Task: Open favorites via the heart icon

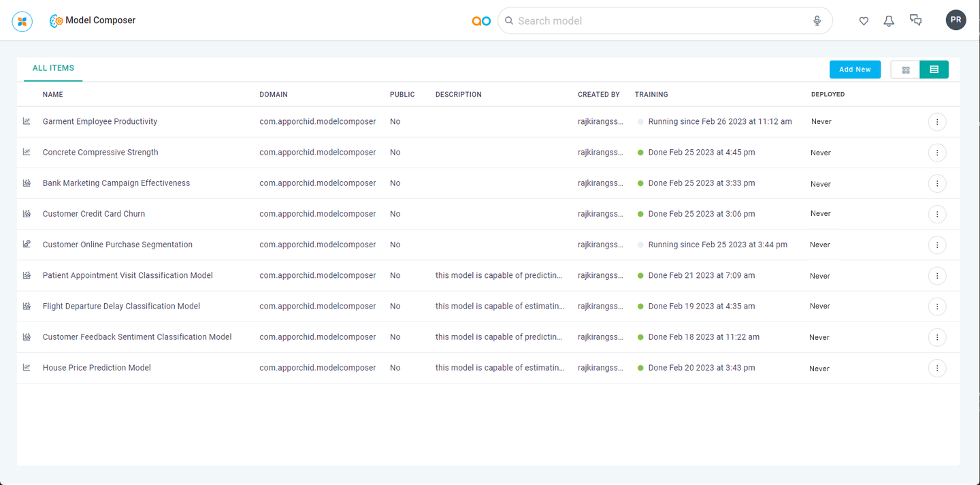Action: pos(864,21)
